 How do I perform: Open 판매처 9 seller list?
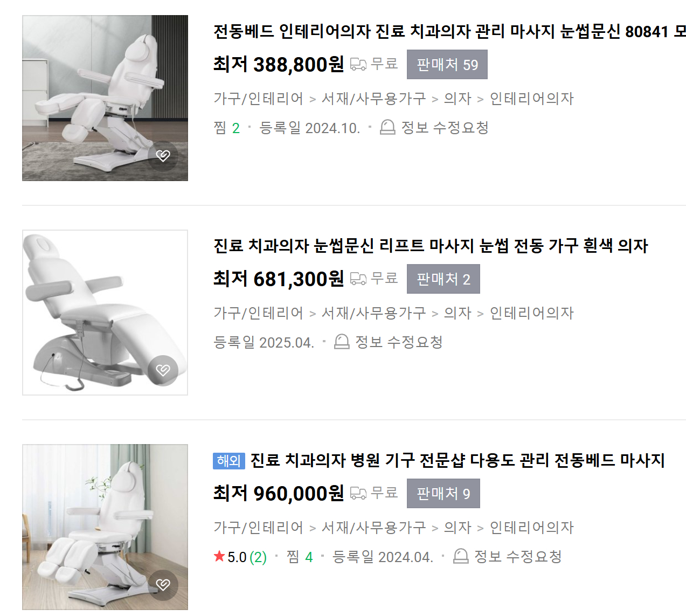coord(444,494)
